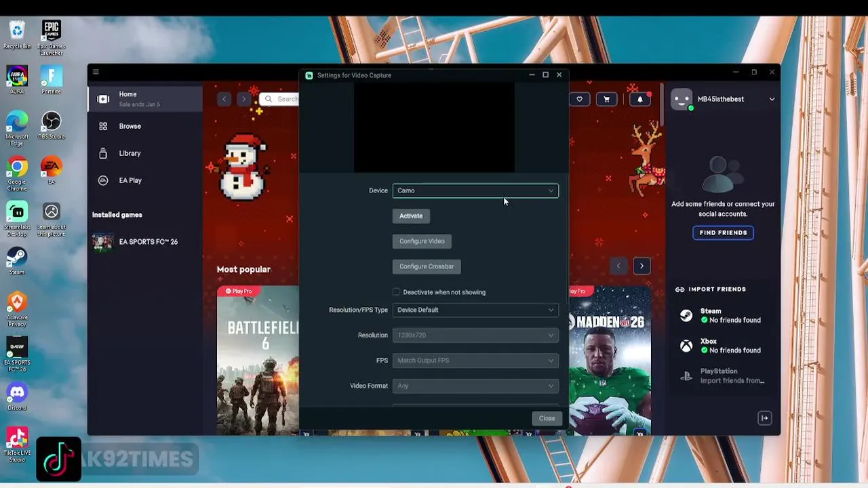Screen dimensions: 868x488
Task: Open the Video Format dropdown
Action: (475, 386)
